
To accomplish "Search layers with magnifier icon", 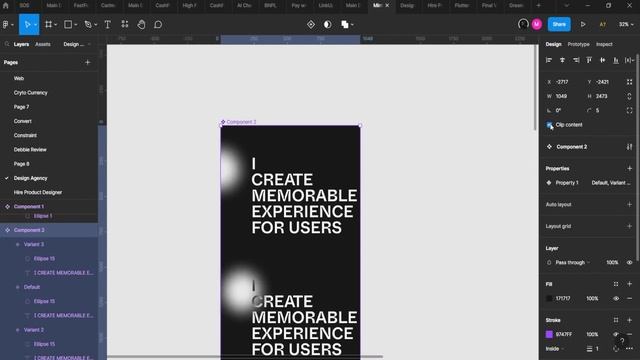I will tap(7, 44).
